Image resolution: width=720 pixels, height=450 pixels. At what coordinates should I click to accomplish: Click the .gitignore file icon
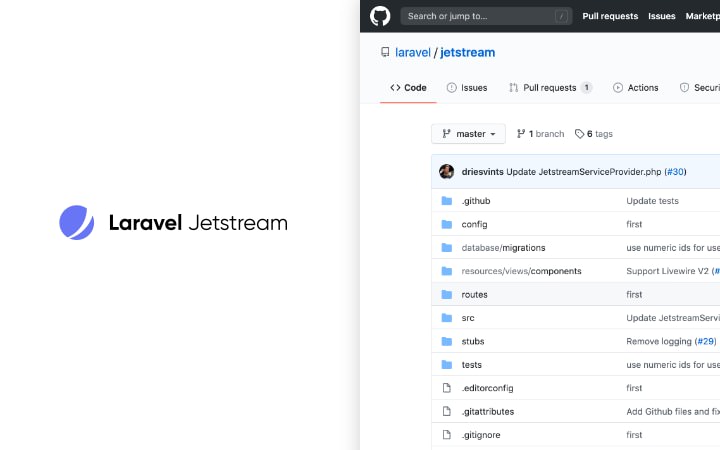coord(446,435)
